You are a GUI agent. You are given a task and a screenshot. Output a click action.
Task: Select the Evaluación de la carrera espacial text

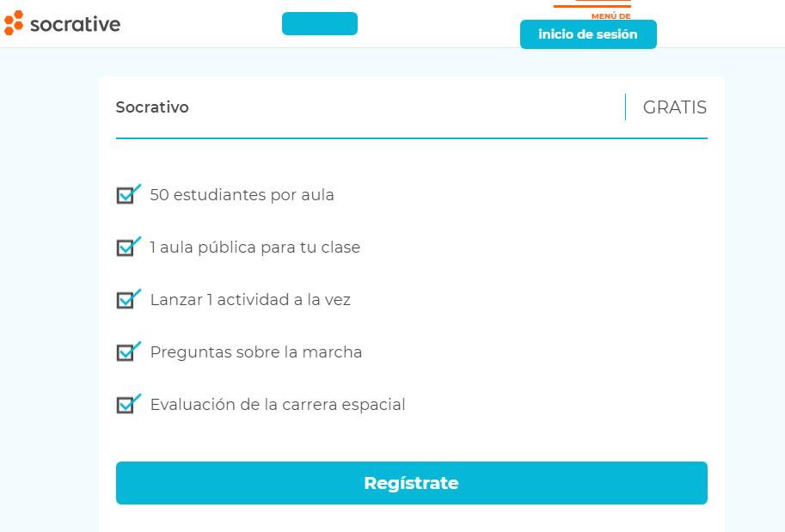[277, 404]
